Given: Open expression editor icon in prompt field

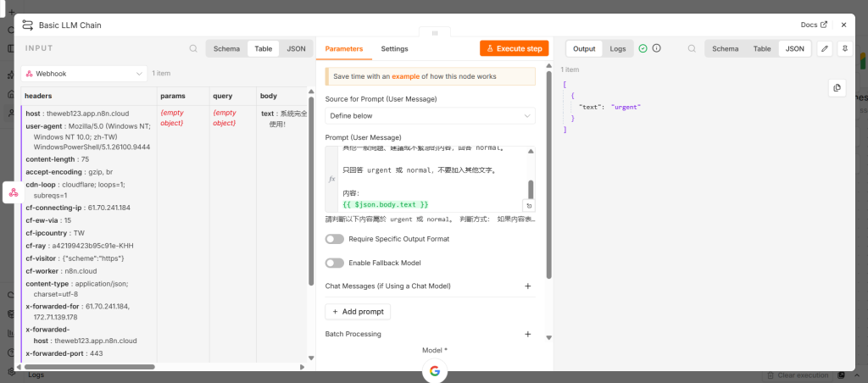Looking at the screenshot, I should [529, 205].
